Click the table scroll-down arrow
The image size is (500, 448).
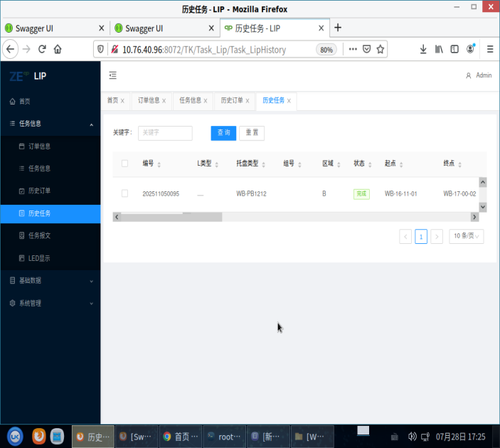(x=483, y=207)
